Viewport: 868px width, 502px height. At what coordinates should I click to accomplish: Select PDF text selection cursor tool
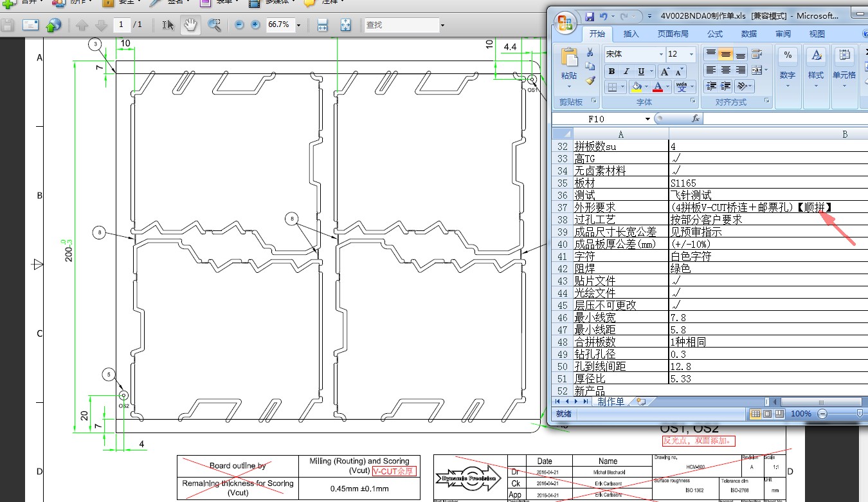[x=168, y=25]
